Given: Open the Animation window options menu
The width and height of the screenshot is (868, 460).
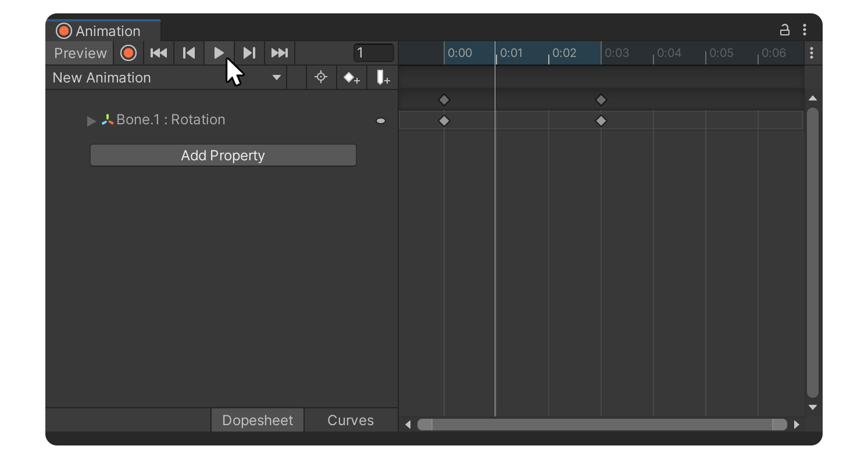Looking at the screenshot, I should click(x=805, y=30).
